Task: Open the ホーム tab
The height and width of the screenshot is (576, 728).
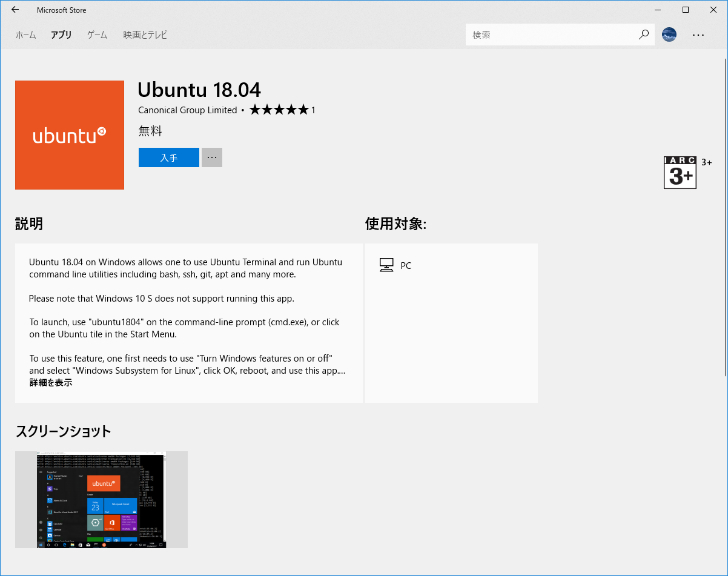Action: click(x=26, y=35)
